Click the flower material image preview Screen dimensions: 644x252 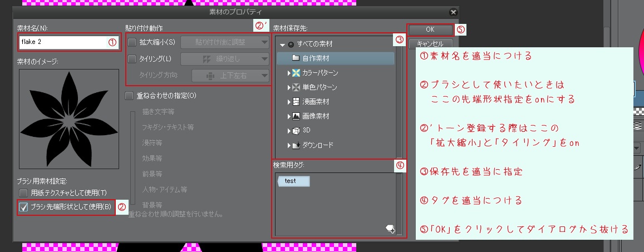tap(69, 118)
